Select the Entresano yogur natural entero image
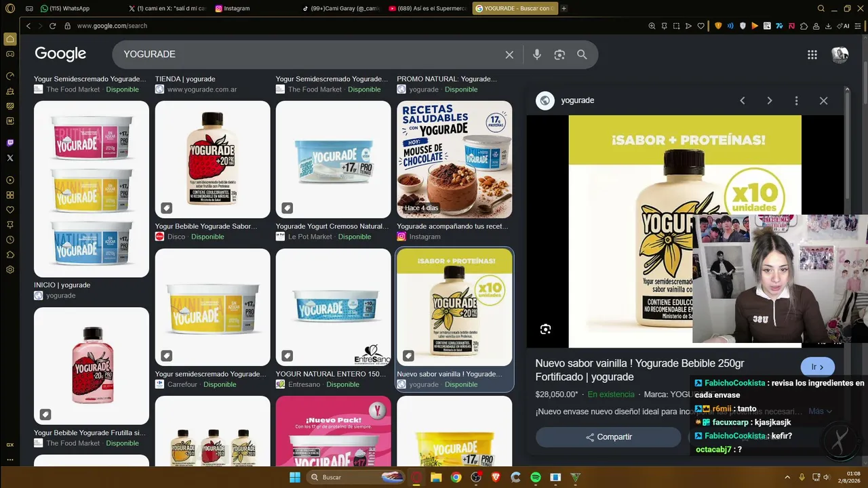The height and width of the screenshot is (488, 868). pyautogui.click(x=334, y=307)
